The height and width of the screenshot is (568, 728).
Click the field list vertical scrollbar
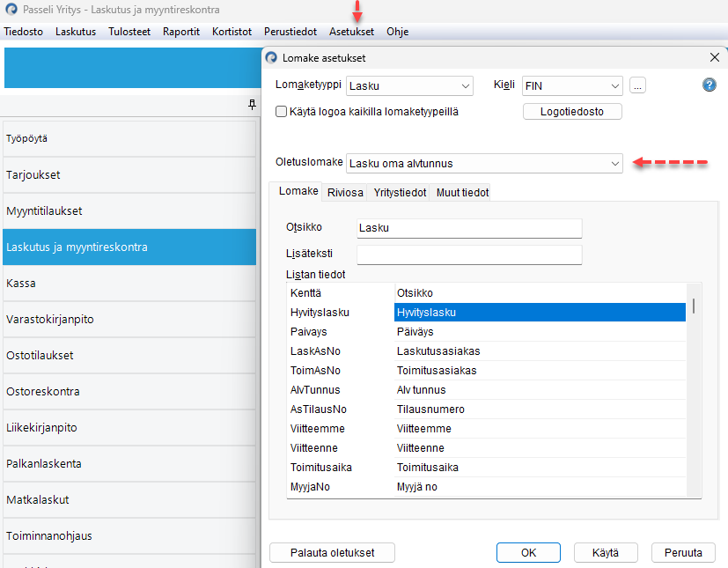695,387
